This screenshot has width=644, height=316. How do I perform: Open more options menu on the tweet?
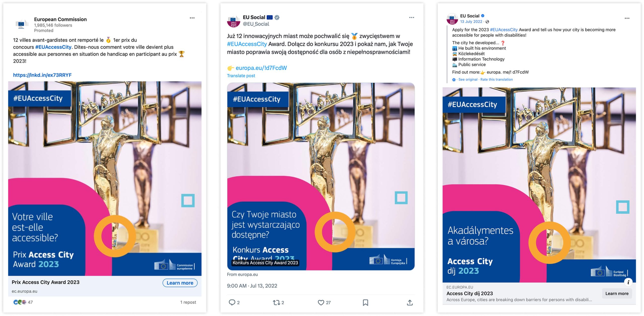[412, 17]
